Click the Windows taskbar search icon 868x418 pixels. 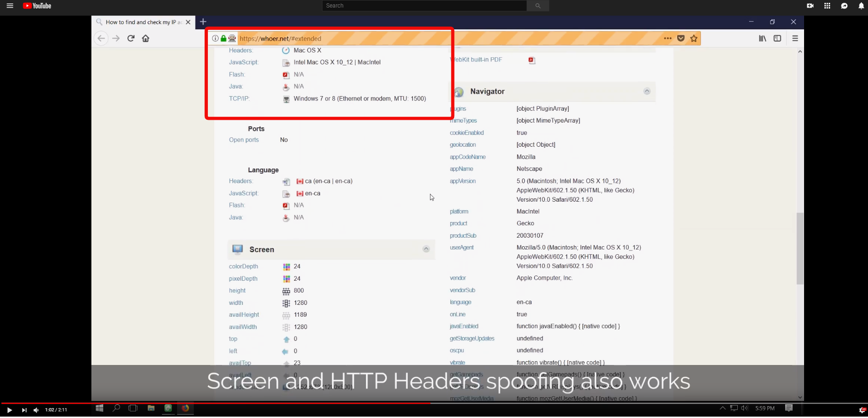116,408
